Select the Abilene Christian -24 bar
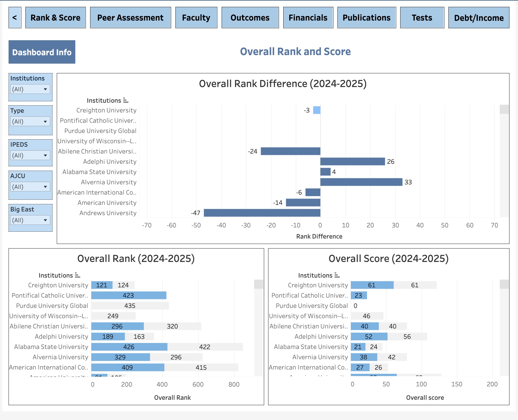This screenshot has height=420, width=518. tap(291, 151)
